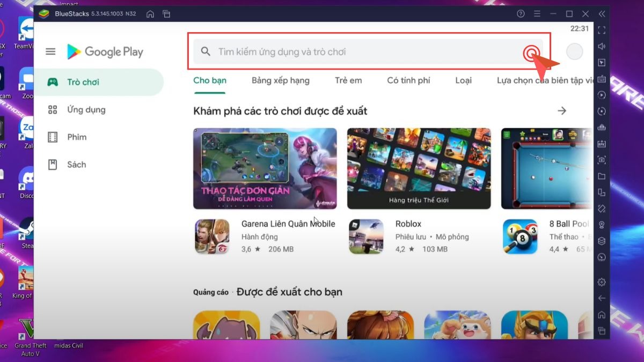Image resolution: width=644 pixels, height=362 pixels.
Task: Click the Roblox app icon
Action: [x=366, y=237]
